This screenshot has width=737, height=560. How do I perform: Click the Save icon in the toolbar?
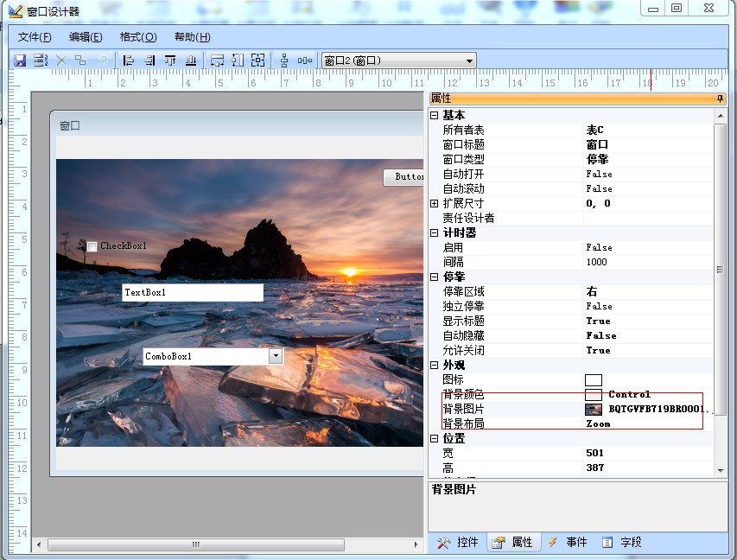coord(20,60)
